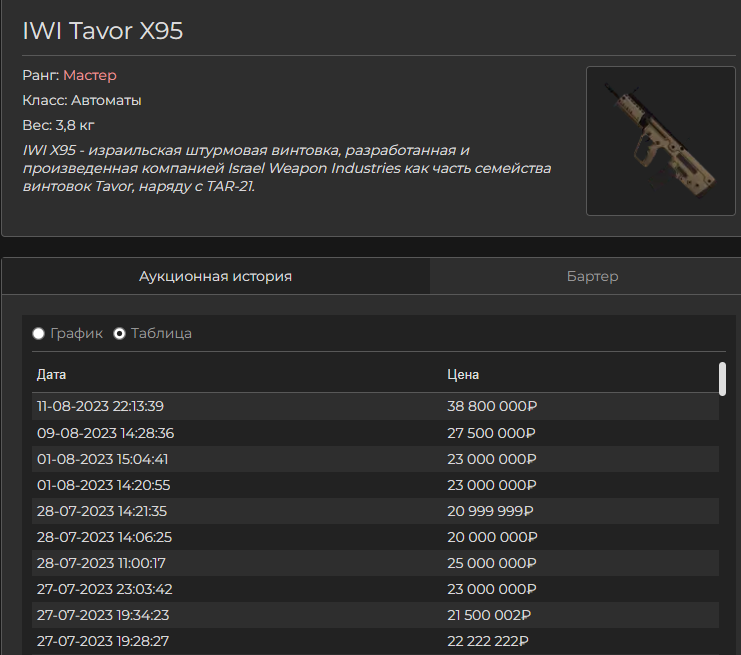This screenshot has width=741, height=655.
Task: Click price 38 800 000₽
Action: coord(492,406)
